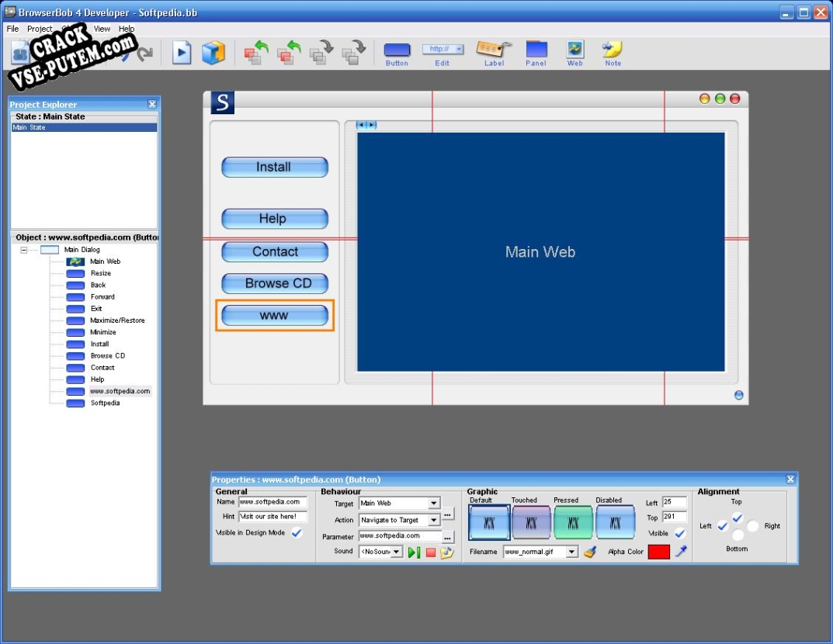Add a new Edit field object
The height and width of the screenshot is (644, 833).
point(443,54)
